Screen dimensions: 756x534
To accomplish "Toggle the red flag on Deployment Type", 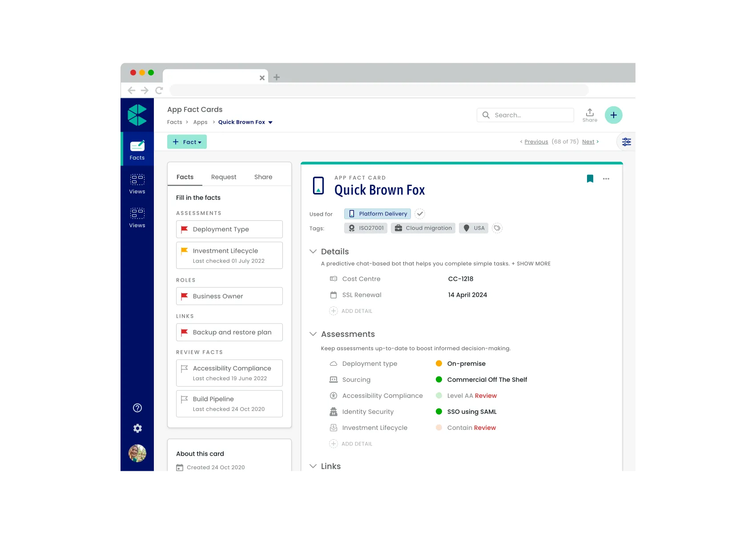I will tap(185, 230).
